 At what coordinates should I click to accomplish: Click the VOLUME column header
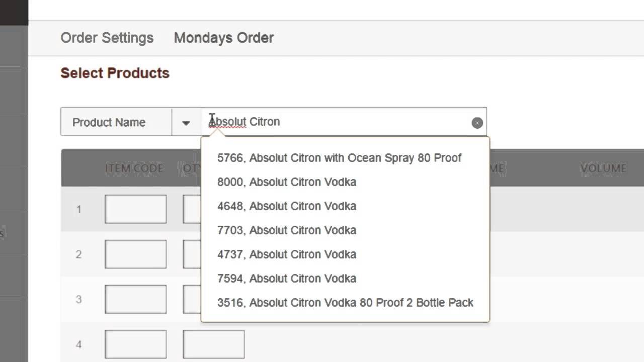(x=603, y=168)
